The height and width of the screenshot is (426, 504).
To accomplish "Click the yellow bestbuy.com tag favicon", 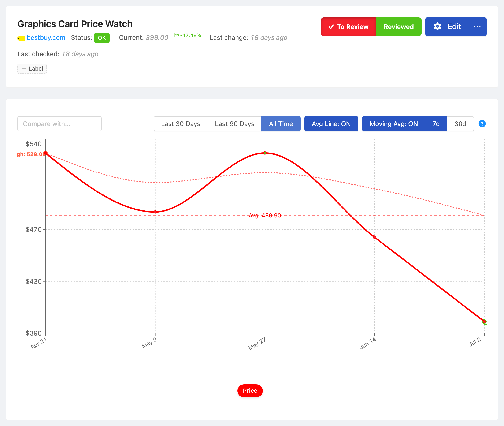I will [21, 38].
